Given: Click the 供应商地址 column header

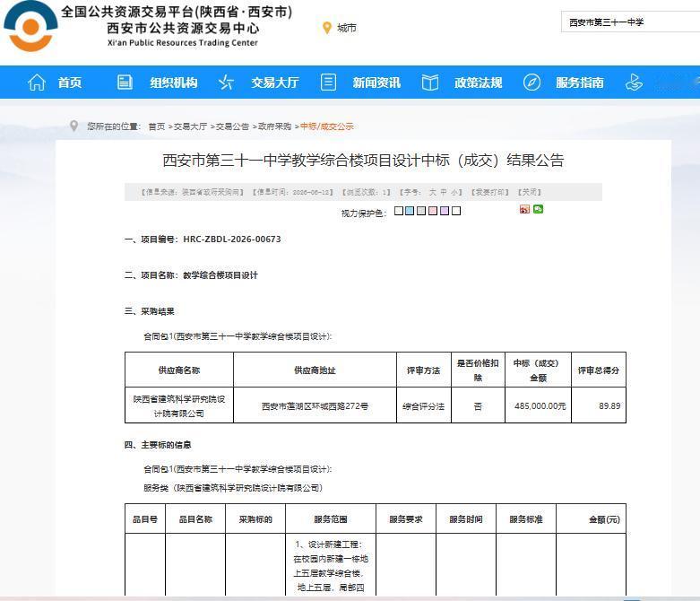Looking at the screenshot, I should pyautogui.click(x=315, y=370).
